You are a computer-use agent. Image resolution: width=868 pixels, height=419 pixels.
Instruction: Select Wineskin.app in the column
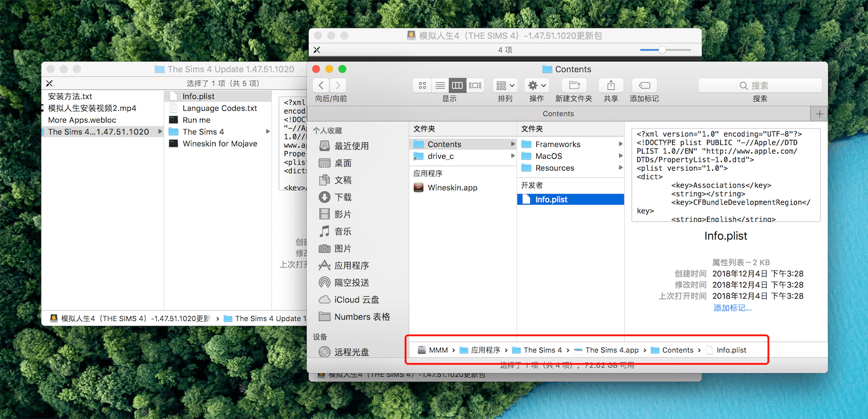point(463,188)
